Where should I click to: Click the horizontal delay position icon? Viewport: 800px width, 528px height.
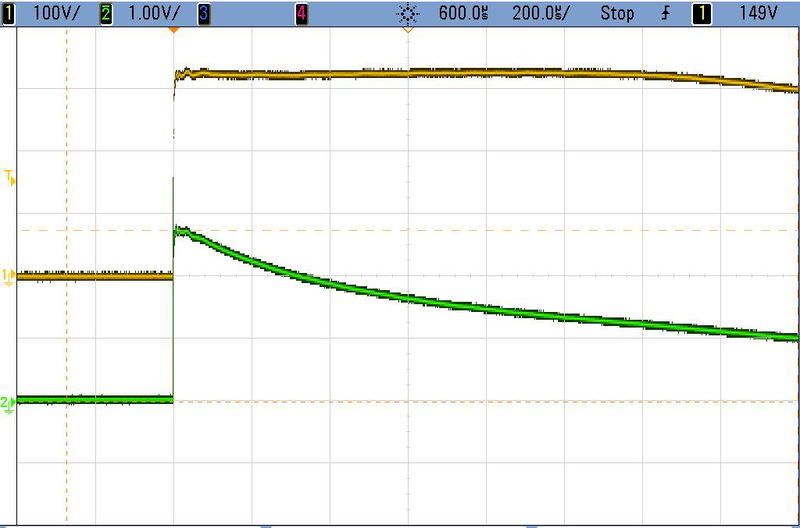click(407, 14)
